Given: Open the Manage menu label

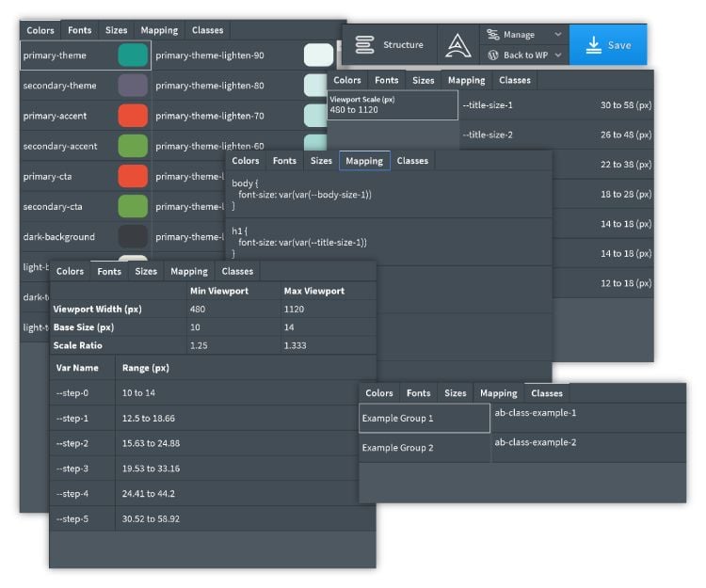Looking at the screenshot, I should click(x=519, y=34).
